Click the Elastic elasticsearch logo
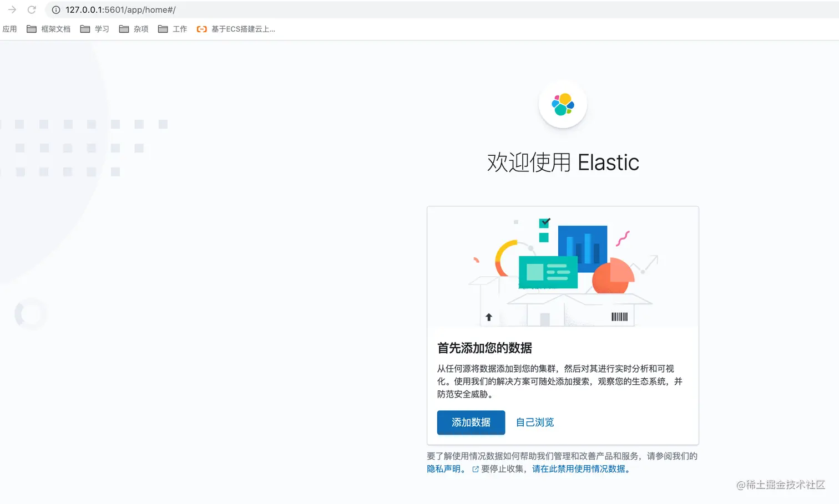The width and height of the screenshot is (839, 504). [x=563, y=105]
